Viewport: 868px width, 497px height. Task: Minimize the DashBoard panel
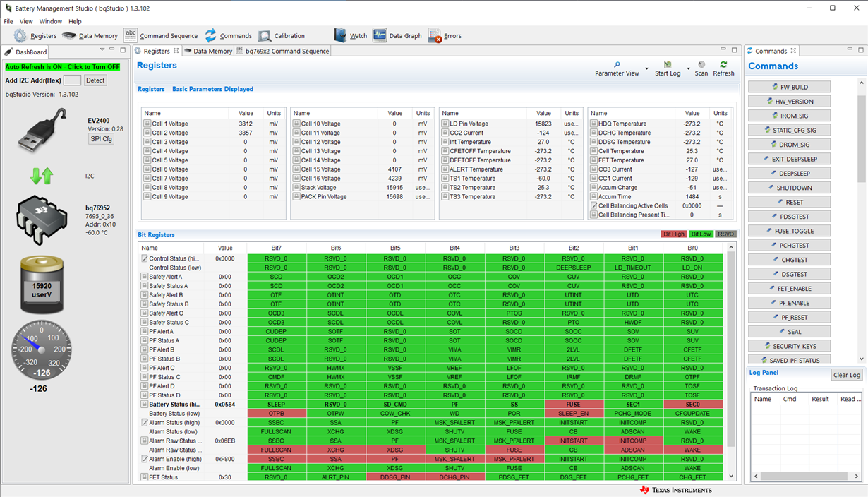click(x=112, y=50)
